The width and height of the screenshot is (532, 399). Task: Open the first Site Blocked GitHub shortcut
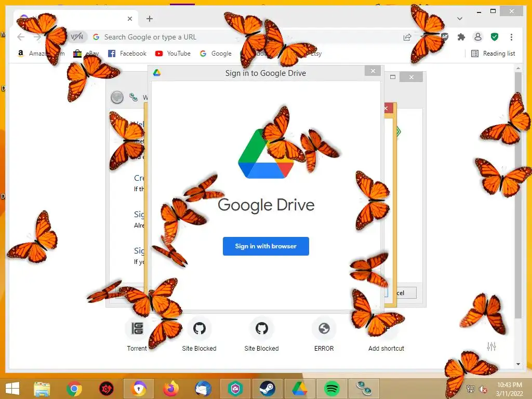point(199,334)
